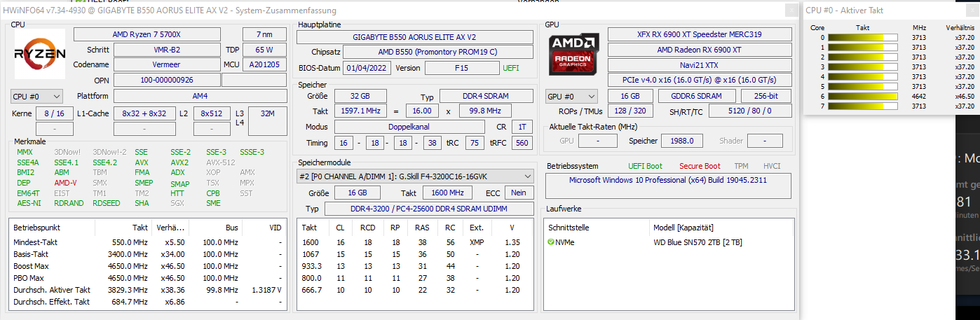Click the module type DDR4-3200 / PC4-25600 field
The height and width of the screenshot is (320, 980).
click(430, 209)
